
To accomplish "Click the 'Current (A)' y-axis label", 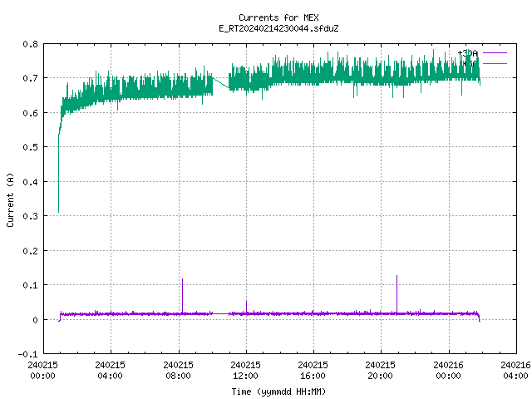I will tap(10, 199).
